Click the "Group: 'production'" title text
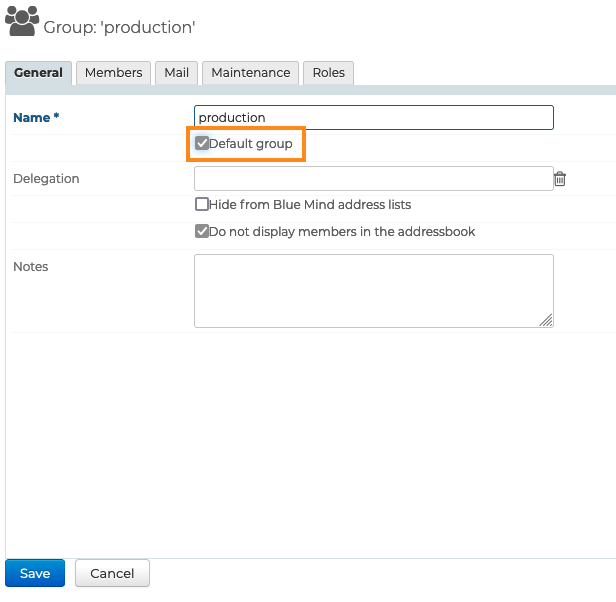 (x=119, y=27)
